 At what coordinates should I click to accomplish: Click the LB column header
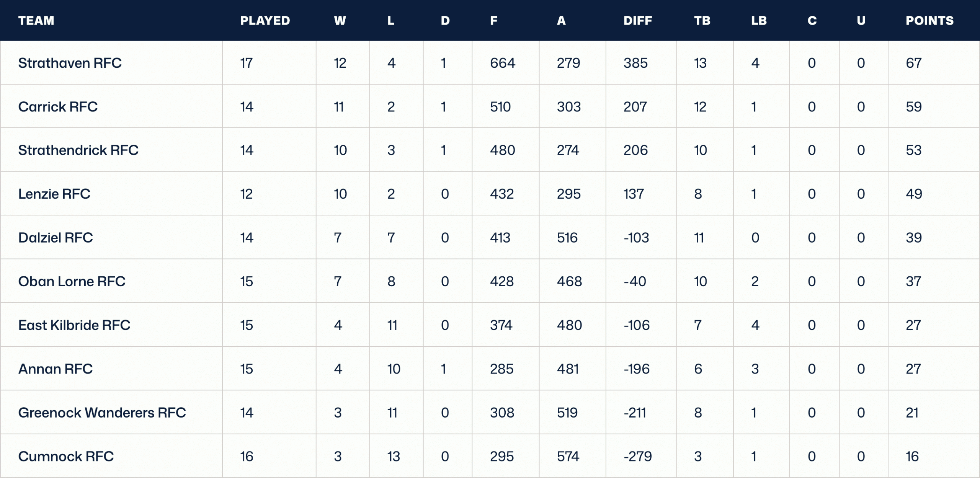(x=759, y=21)
